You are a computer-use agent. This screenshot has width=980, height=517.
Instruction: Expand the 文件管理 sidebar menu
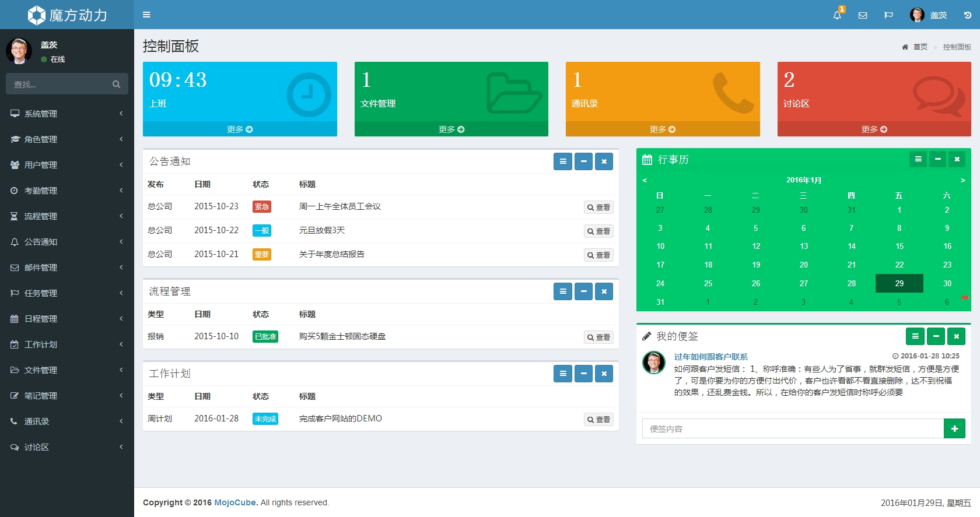pyautogui.click(x=67, y=370)
